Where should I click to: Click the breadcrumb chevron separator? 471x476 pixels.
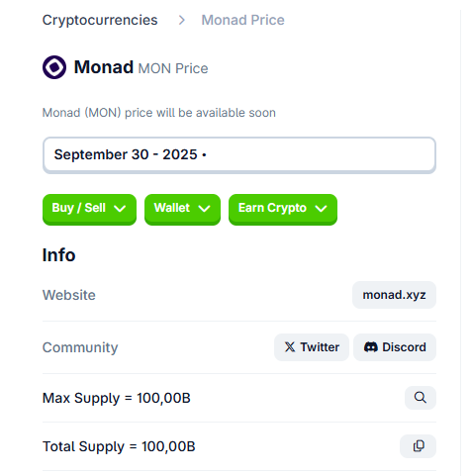(x=181, y=20)
